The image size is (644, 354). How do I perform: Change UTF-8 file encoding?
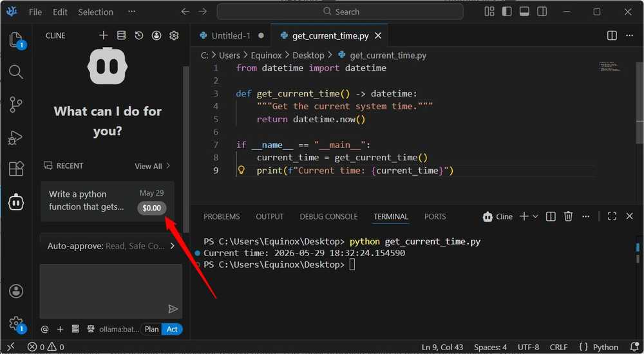tap(528, 347)
